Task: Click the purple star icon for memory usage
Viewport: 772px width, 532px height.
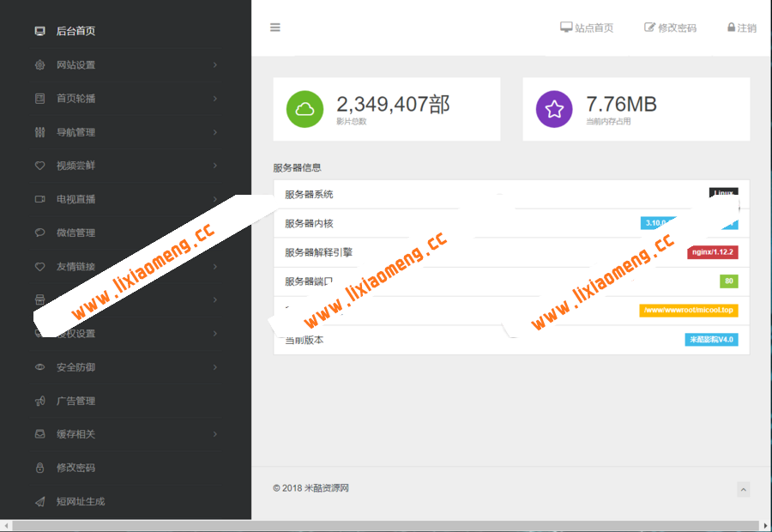Action: (554, 109)
